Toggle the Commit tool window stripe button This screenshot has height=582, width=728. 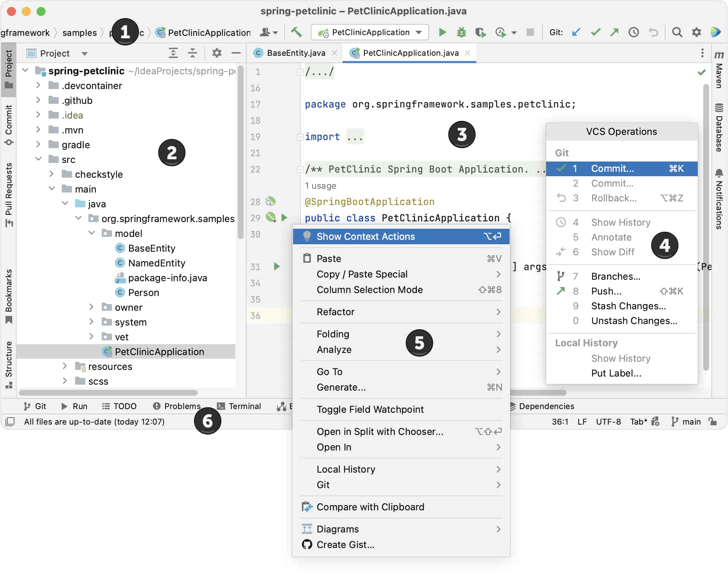coord(9,126)
